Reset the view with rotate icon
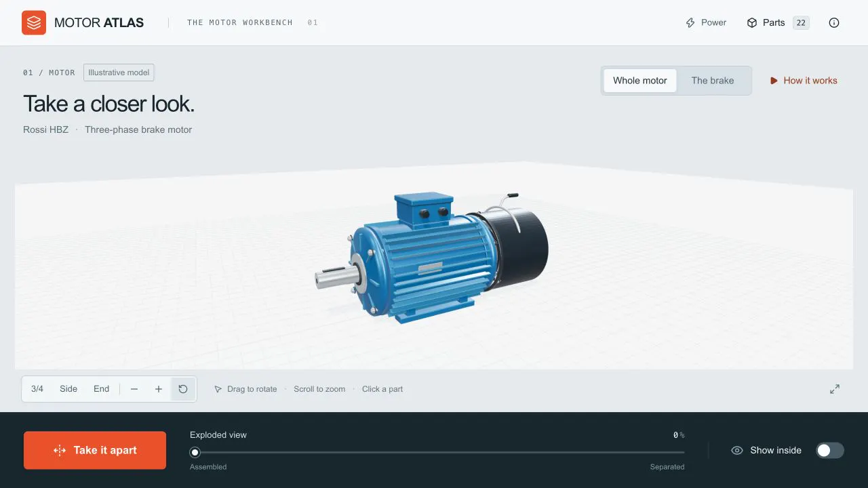Screen dimensions: 868x488 (183, 389)
